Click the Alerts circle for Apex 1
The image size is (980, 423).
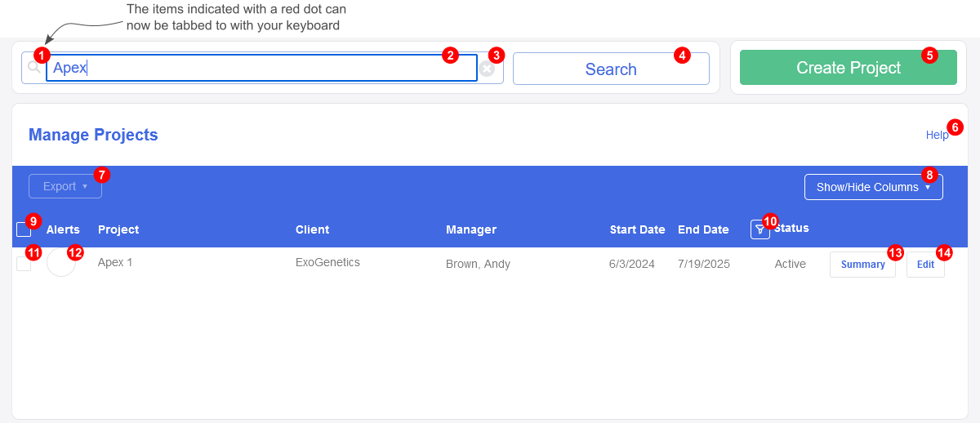point(61,262)
